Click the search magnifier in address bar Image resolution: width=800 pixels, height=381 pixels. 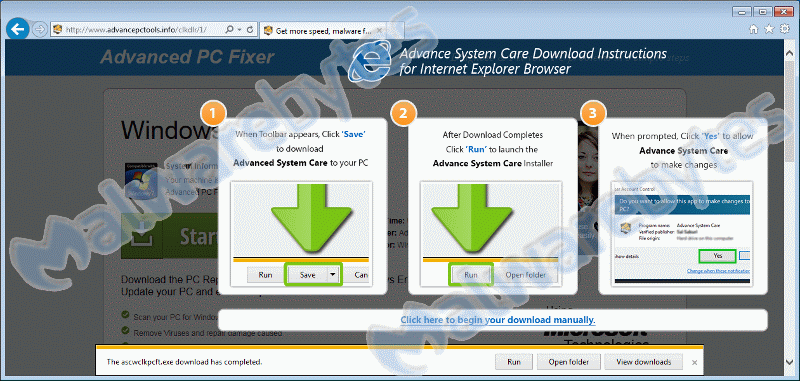point(229,30)
